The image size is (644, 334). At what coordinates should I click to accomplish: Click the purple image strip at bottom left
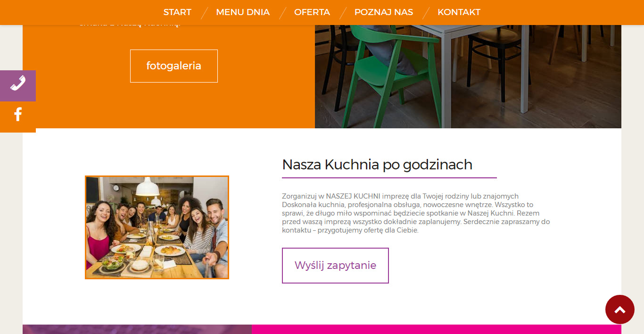click(137, 329)
